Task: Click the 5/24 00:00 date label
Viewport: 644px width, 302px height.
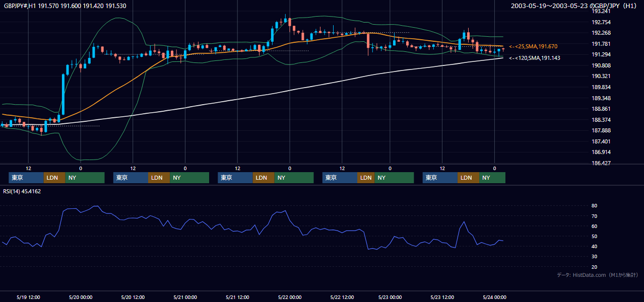Action: (494, 297)
